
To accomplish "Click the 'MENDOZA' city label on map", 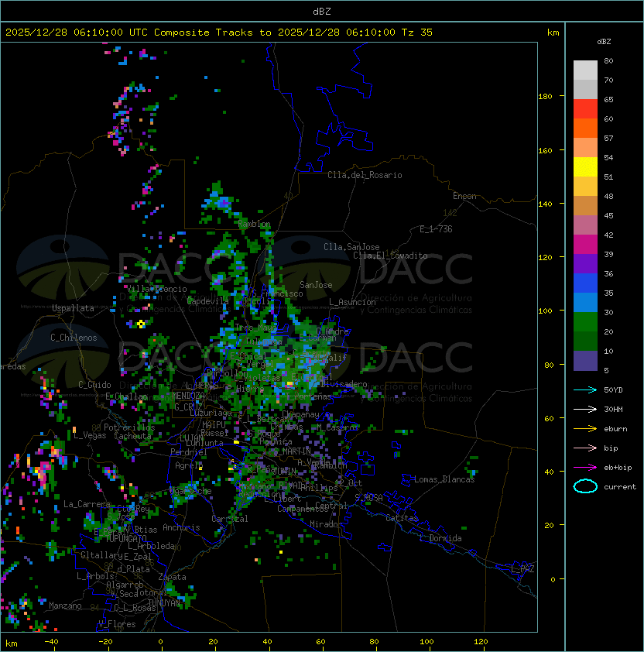I will 188,395.
